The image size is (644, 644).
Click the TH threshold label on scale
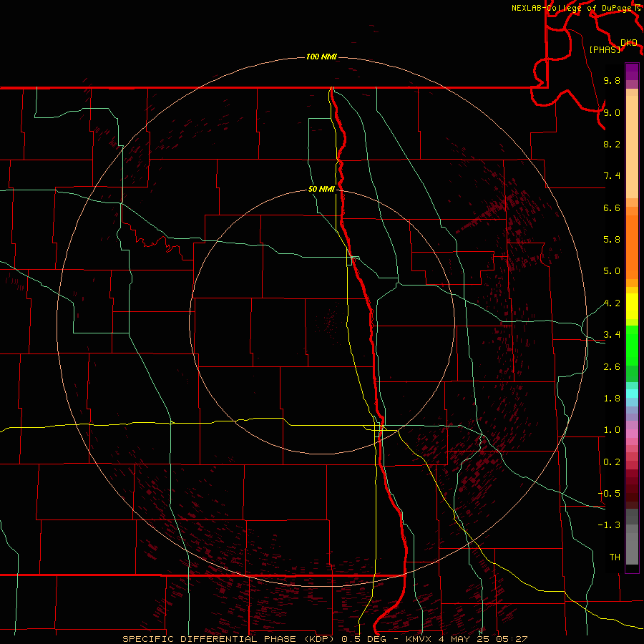point(615,557)
